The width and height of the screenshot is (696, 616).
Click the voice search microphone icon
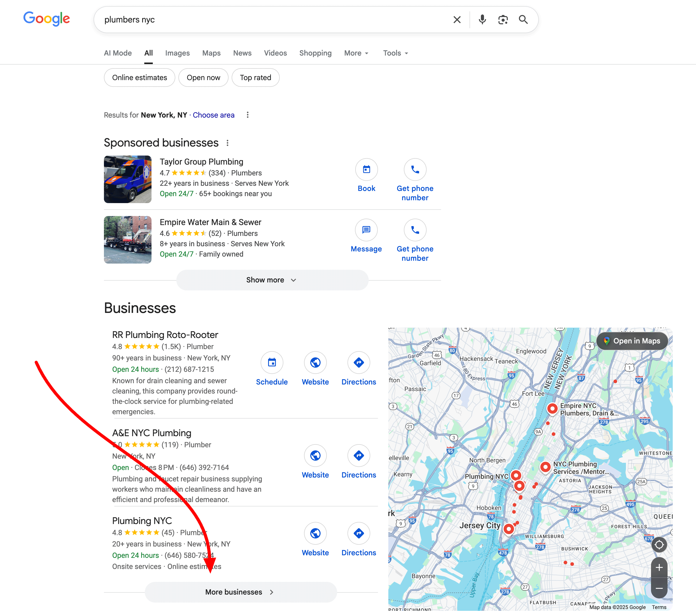pyautogui.click(x=482, y=20)
